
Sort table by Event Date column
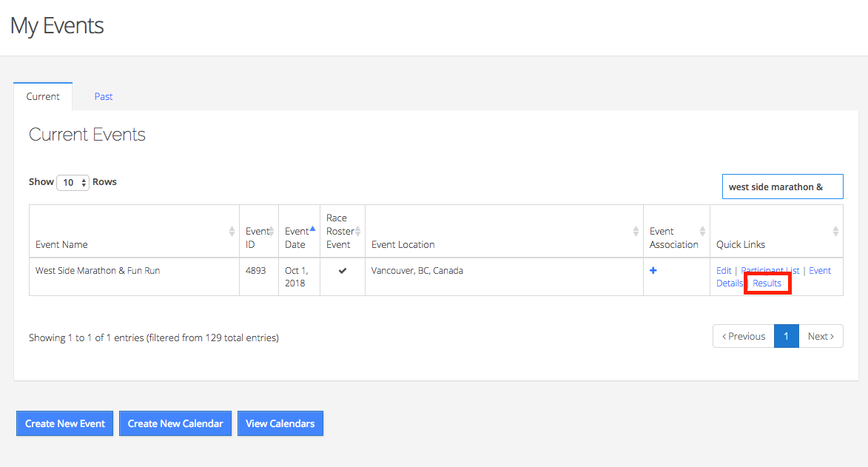pyautogui.click(x=300, y=231)
